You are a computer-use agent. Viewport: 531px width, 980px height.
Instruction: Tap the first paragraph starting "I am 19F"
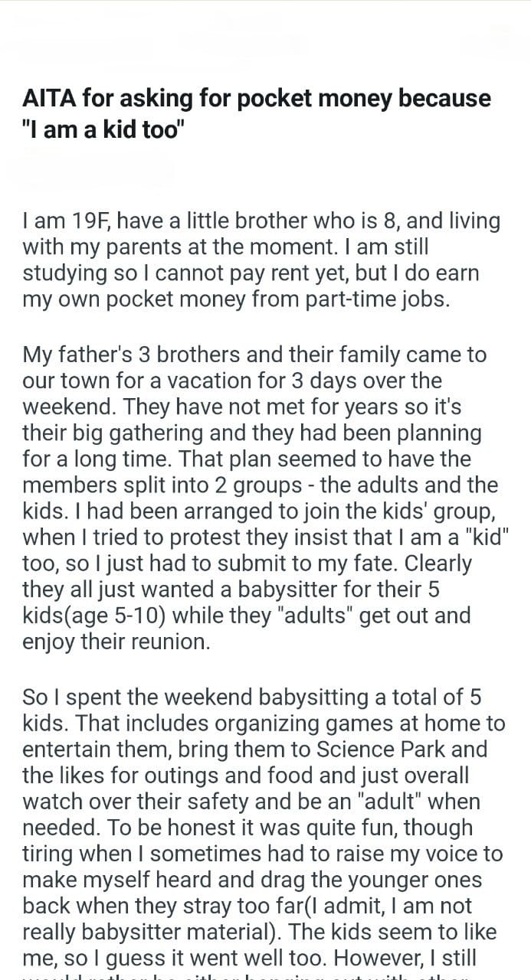(x=261, y=260)
